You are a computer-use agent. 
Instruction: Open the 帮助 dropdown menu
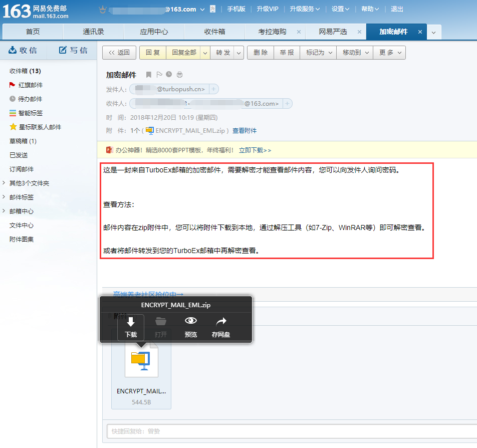370,9
